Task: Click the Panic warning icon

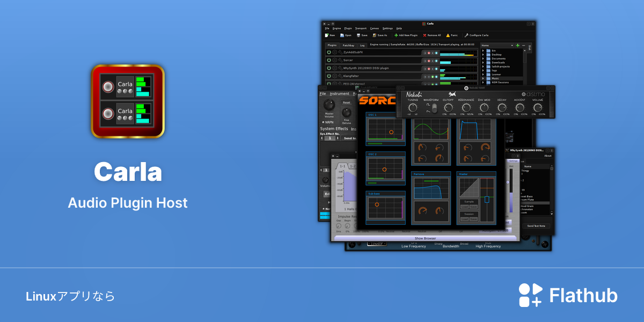Action: [448, 35]
